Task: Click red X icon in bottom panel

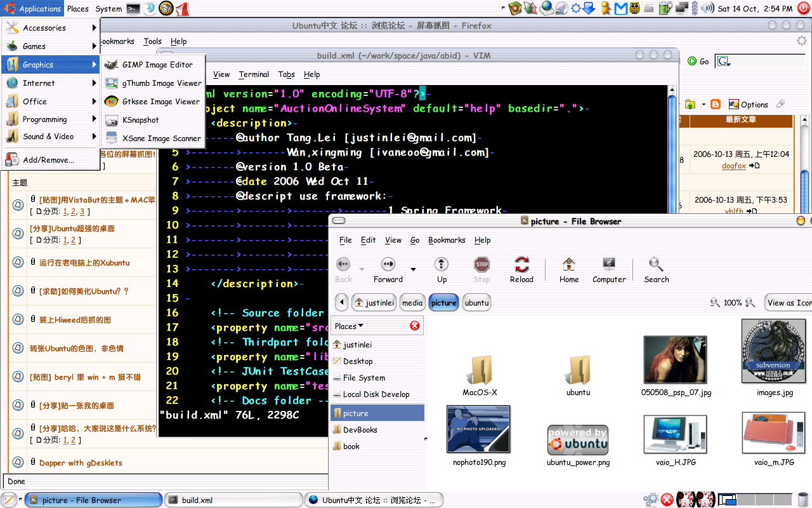Action: (667, 500)
